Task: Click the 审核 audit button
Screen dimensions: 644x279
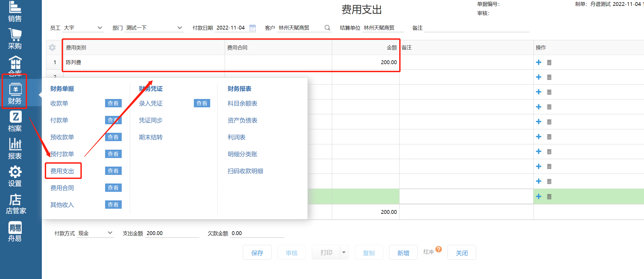Action: 291,252
